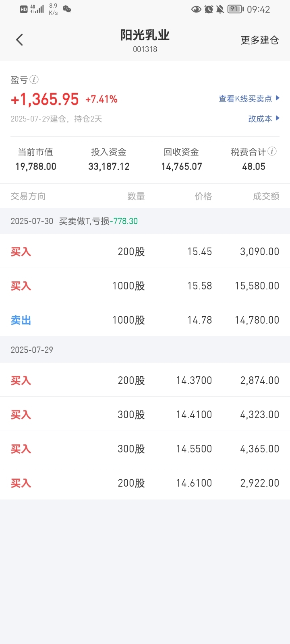Open 更多建仓 in header
The image size is (290, 644).
click(x=259, y=40)
